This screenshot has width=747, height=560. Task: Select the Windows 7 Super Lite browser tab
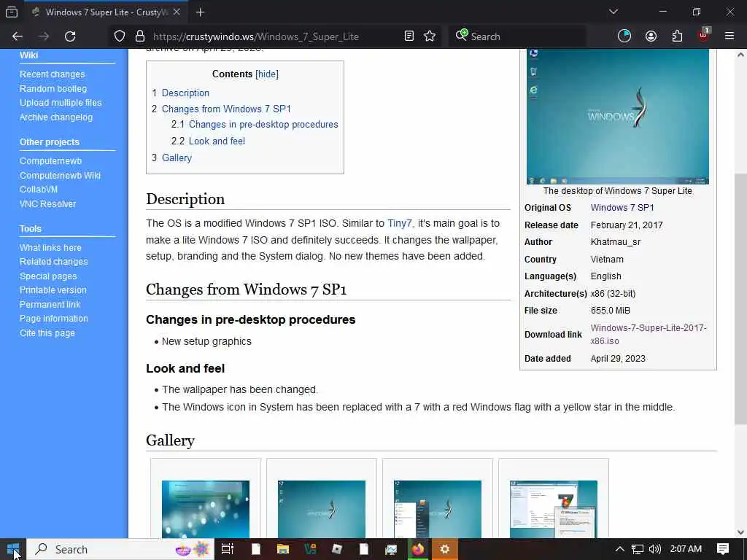(x=106, y=12)
